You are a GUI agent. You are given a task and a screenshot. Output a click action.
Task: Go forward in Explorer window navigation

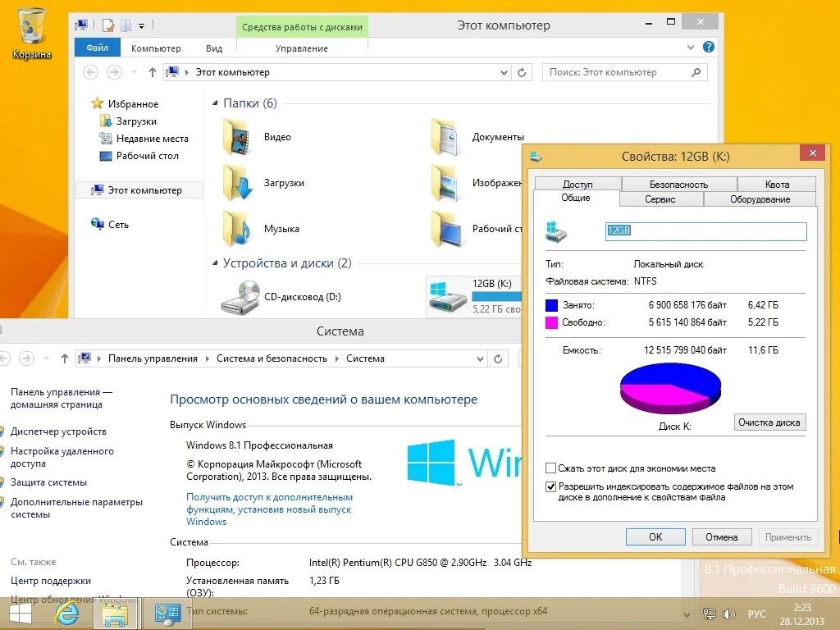114,72
